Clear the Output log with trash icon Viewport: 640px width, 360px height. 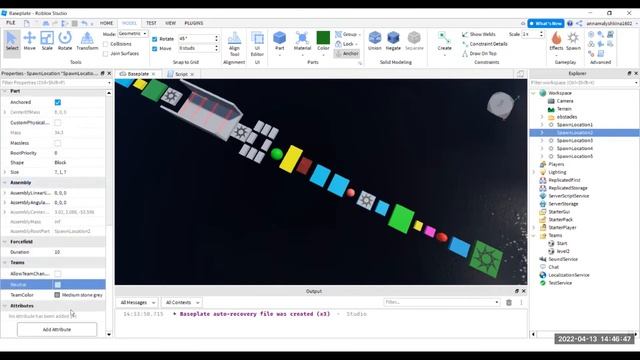tap(509, 302)
